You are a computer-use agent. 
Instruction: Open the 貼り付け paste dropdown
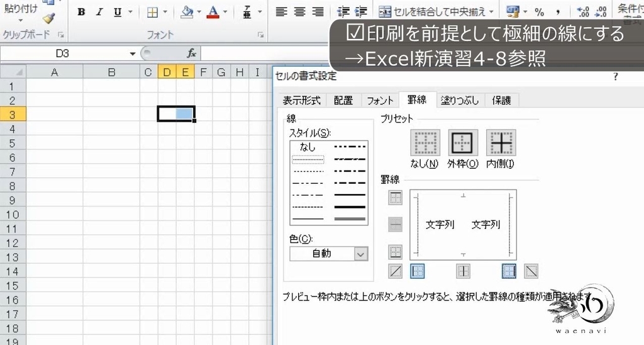tap(21, 20)
